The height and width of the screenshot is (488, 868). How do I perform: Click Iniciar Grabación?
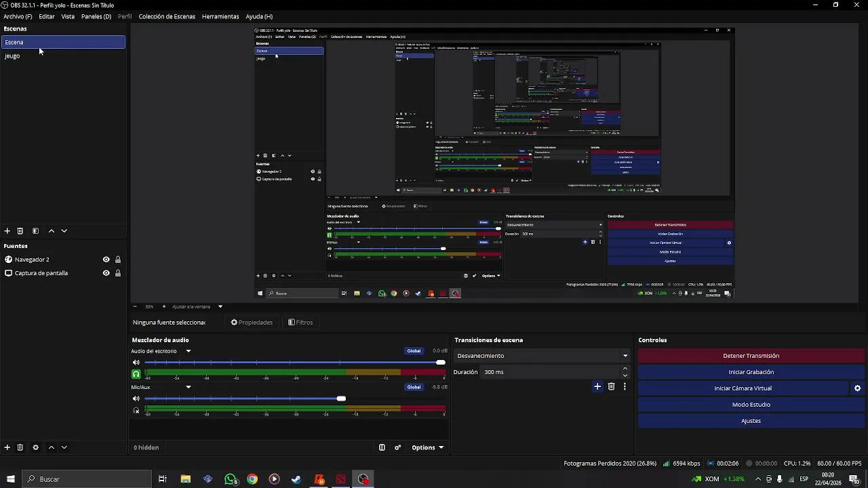(x=751, y=372)
